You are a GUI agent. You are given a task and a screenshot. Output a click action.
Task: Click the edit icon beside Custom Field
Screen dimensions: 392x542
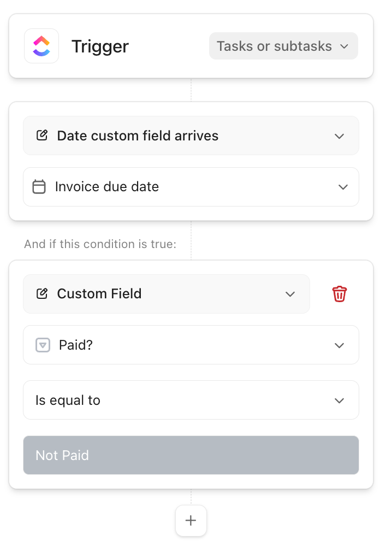click(x=42, y=294)
